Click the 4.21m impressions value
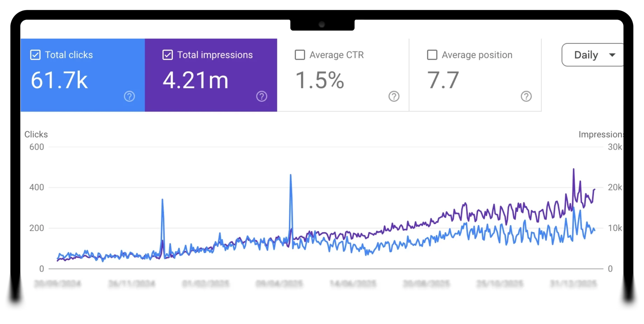Image resolution: width=644 pixels, height=324 pixels. tap(195, 80)
